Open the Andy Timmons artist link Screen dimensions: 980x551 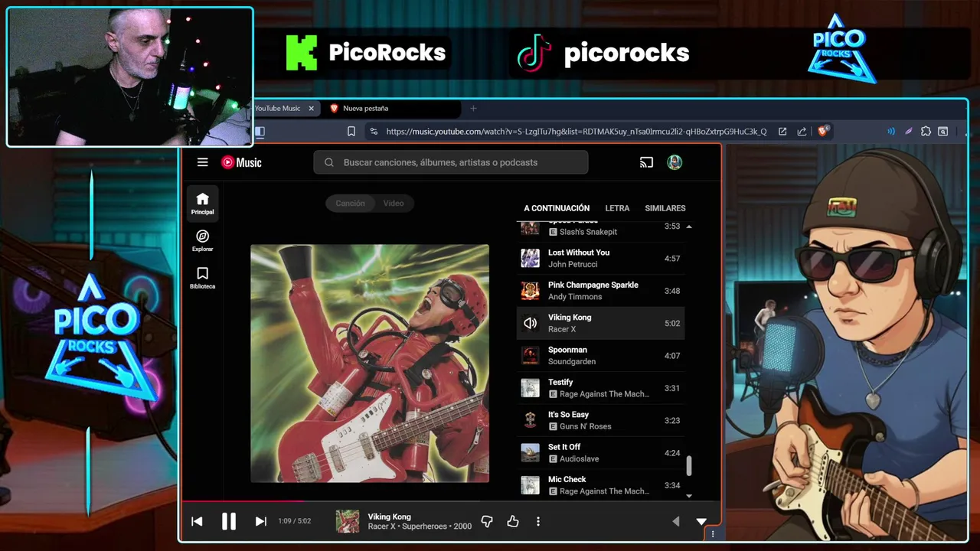tap(575, 297)
